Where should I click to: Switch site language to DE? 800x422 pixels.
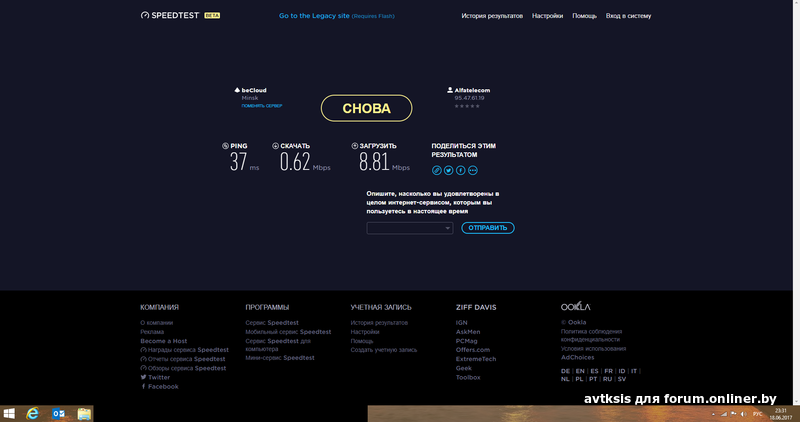pos(565,371)
